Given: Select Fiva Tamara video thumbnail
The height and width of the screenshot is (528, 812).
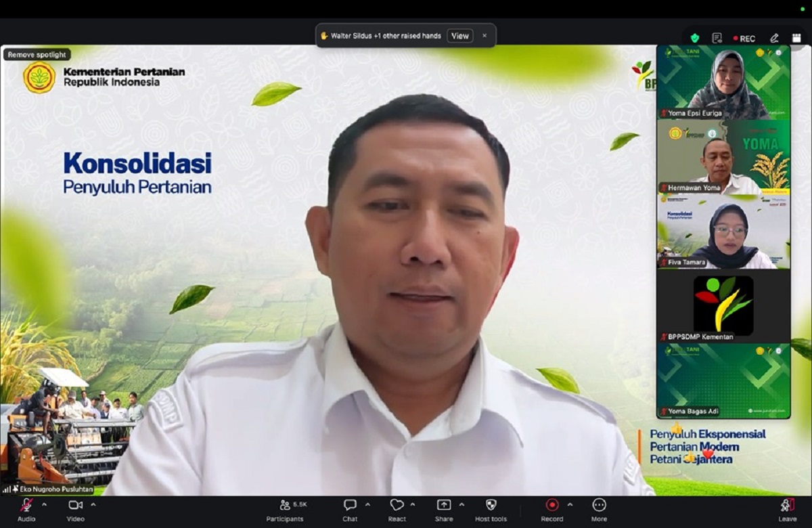Looking at the screenshot, I should coord(723,232).
